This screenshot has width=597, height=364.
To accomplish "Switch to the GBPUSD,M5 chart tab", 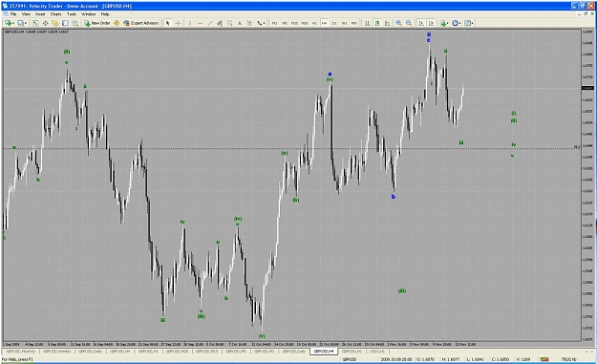I will [236, 352].
